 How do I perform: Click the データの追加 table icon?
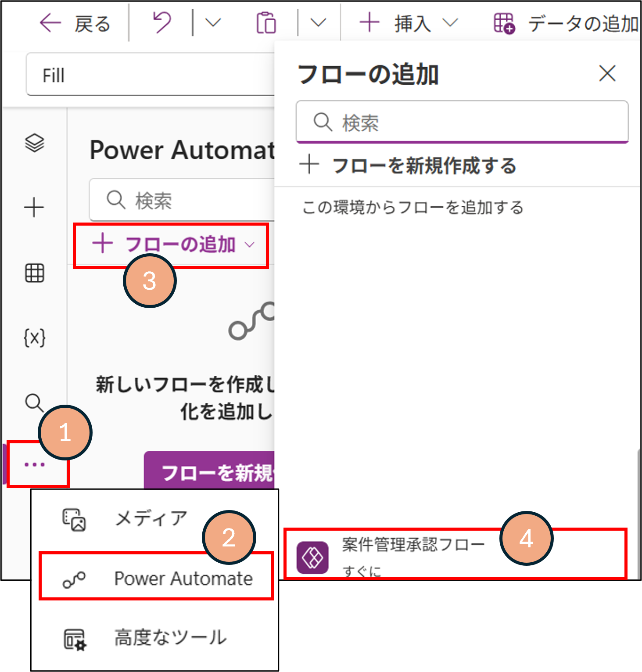(504, 23)
